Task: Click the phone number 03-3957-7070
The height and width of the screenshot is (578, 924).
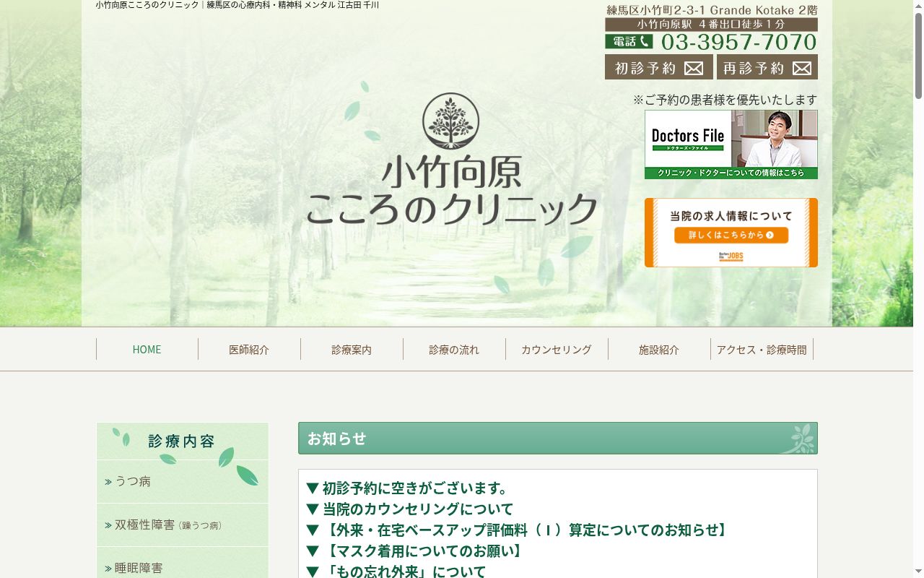Action: tap(738, 42)
